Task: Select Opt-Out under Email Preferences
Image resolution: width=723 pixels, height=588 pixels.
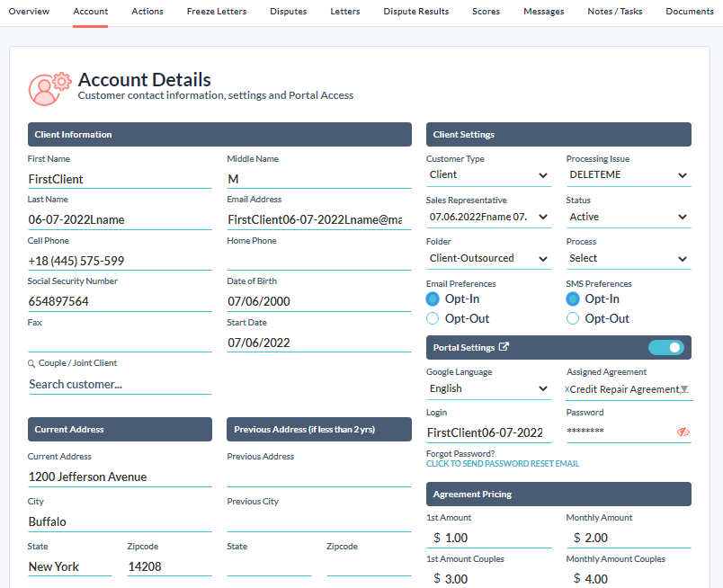Action: (x=433, y=318)
